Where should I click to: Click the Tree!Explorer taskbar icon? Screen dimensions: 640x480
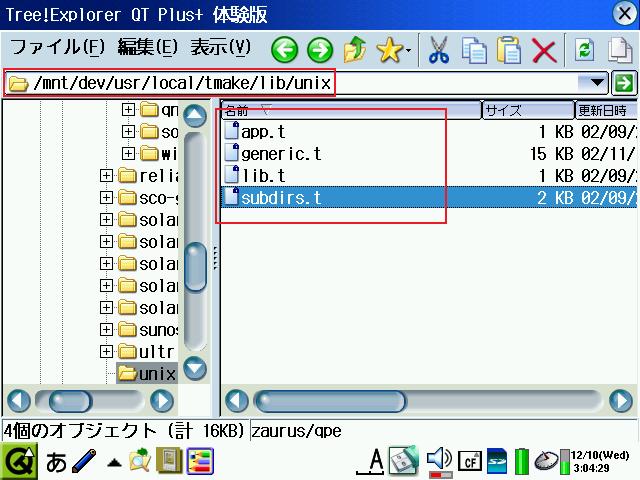[x=200, y=461]
